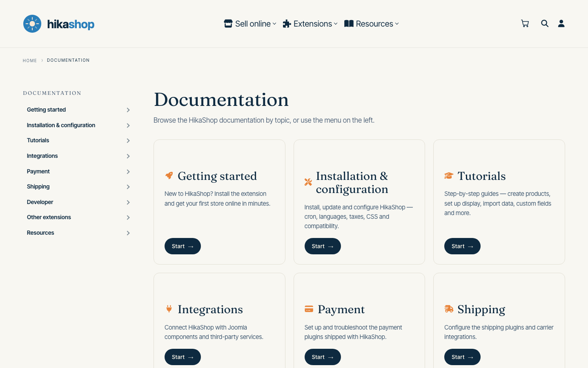Click Start on the Getting started card

point(183,246)
